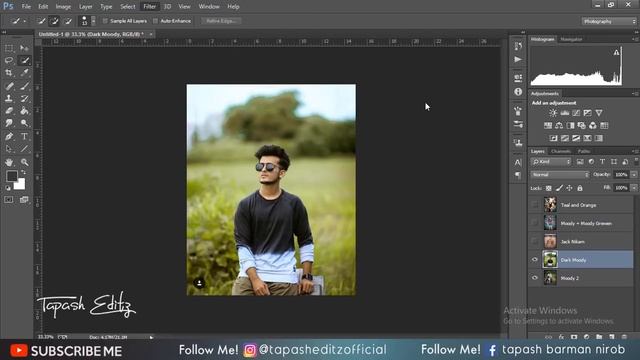Click the Refine Edge button

point(221,21)
